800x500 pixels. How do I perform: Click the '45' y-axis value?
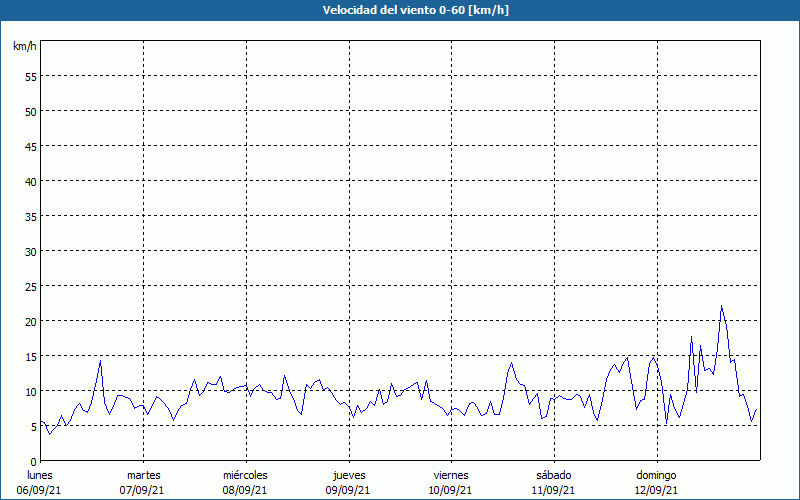[31, 146]
